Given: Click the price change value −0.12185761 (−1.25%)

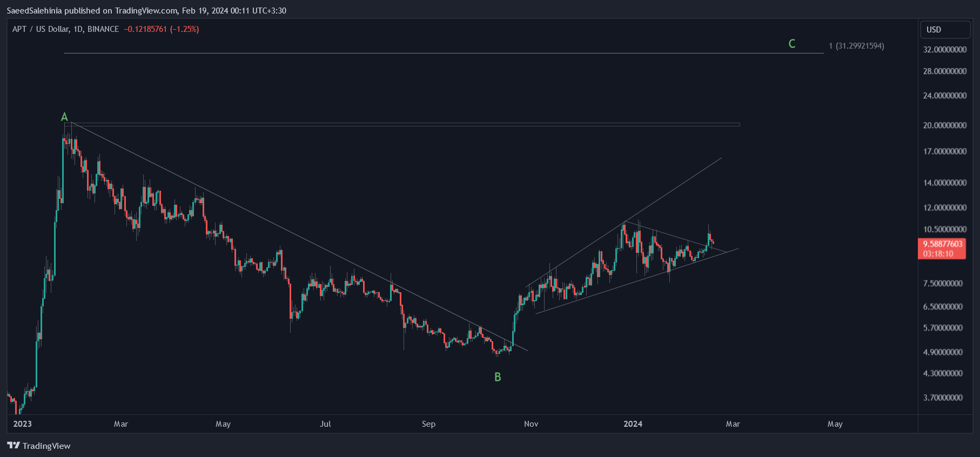Looking at the screenshot, I should [162, 29].
